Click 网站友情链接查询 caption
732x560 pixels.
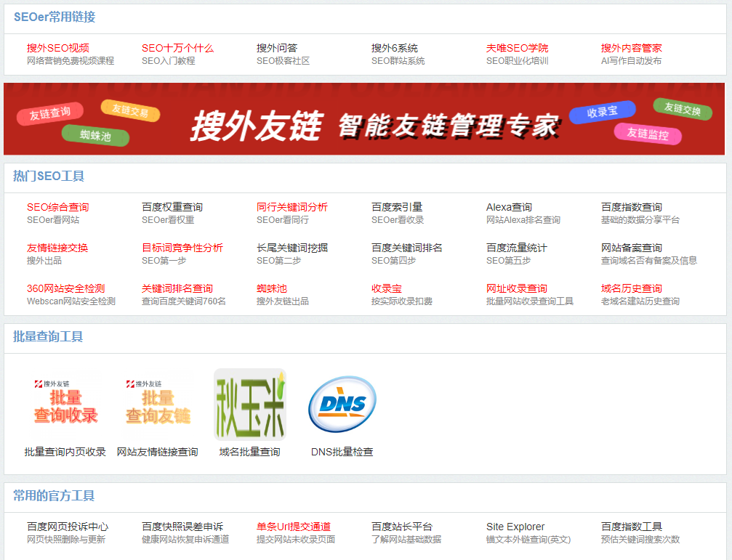coord(157,452)
